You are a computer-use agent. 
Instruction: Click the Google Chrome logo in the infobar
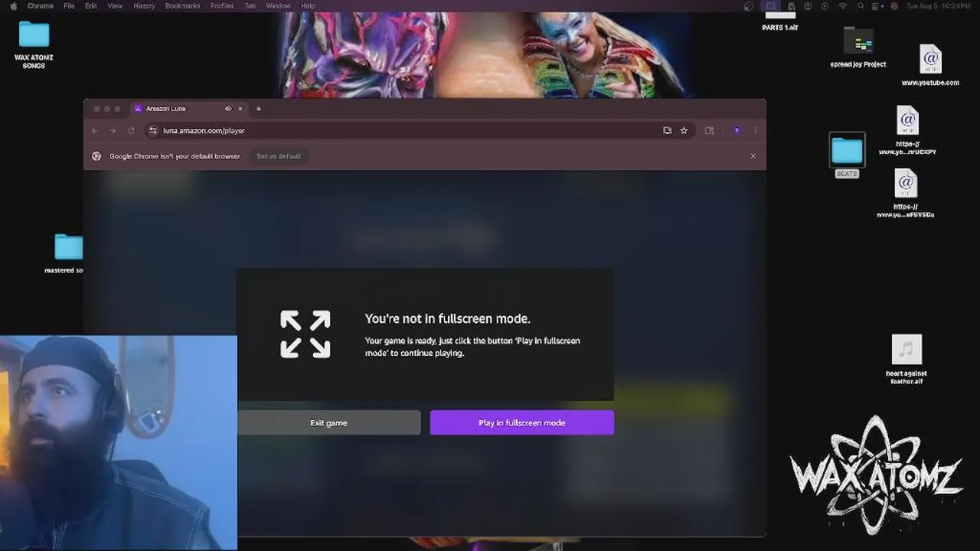click(x=96, y=156)
